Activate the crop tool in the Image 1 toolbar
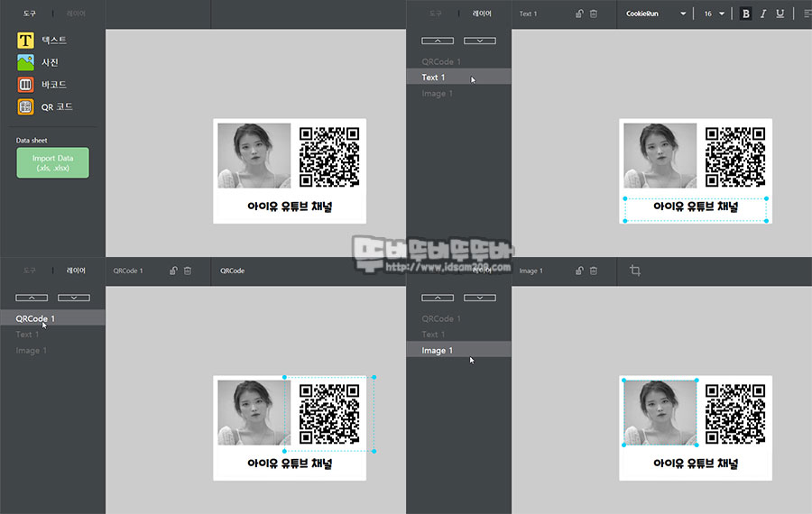The height and width of the screenshot is (514, 812). 635,271
